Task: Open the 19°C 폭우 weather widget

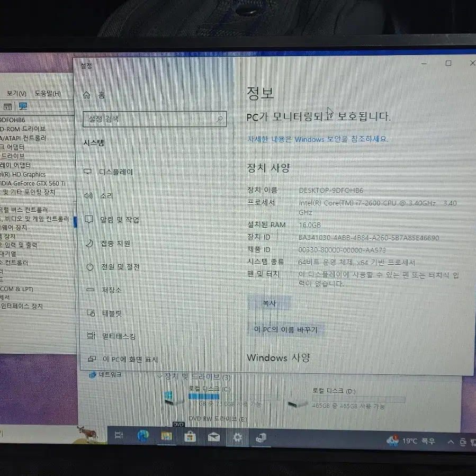Action: tap(411, 441)
